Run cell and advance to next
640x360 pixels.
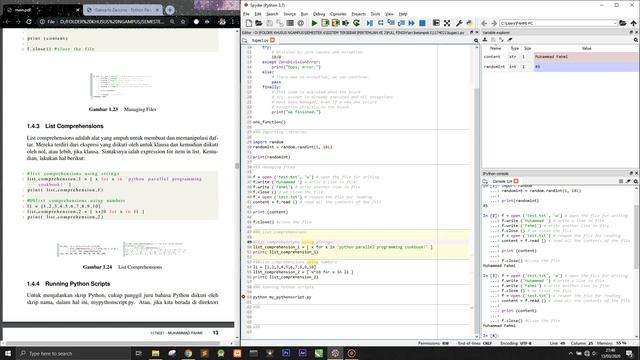[336, 23]
